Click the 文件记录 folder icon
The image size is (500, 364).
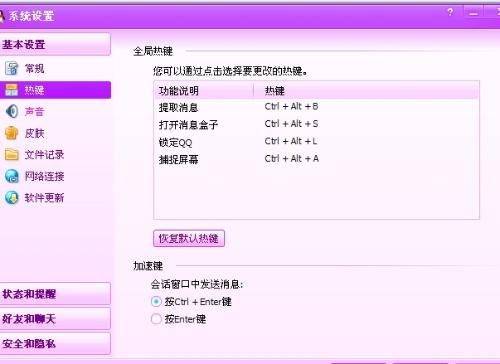coord(12,155)
